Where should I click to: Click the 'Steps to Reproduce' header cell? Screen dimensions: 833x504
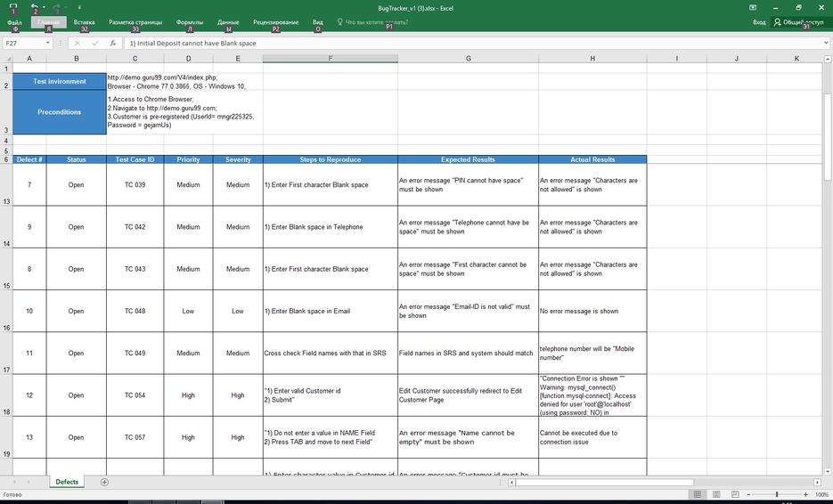[x=330, y=159]
